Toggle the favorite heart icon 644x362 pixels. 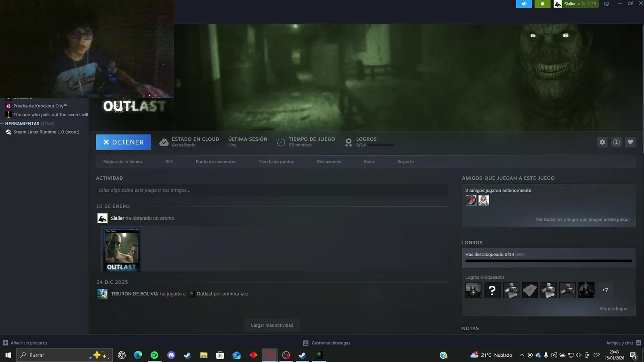(630, 142)
